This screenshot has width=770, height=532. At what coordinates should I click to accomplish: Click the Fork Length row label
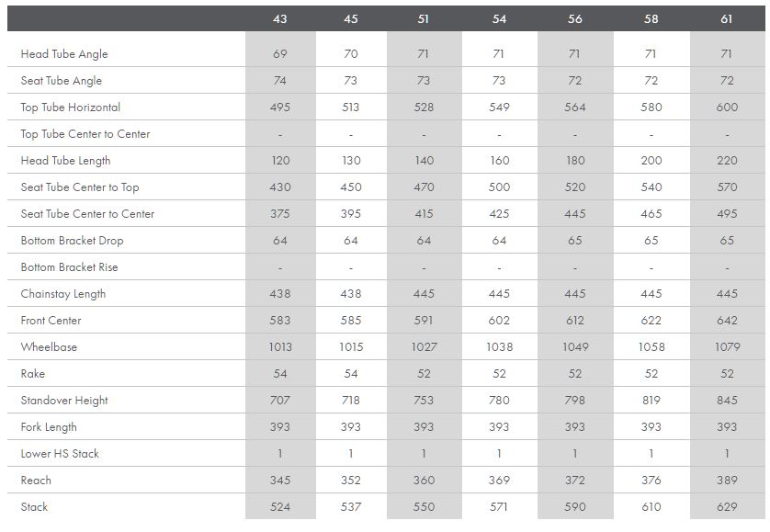49,427
